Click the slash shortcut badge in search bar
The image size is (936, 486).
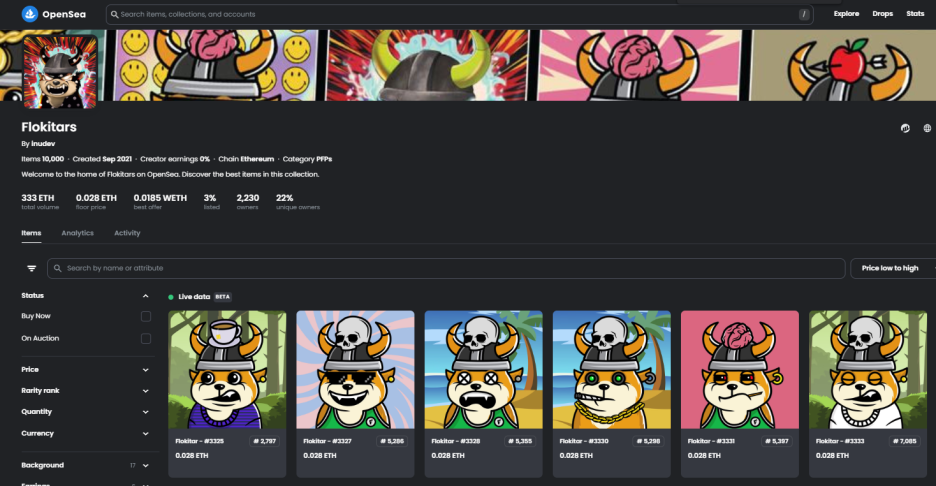(804, 14)
